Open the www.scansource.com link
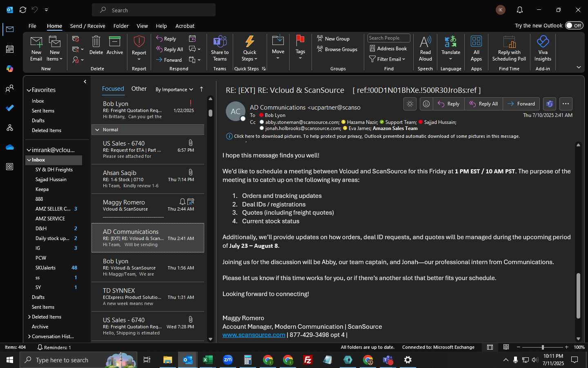588x368 pixels. tap(254, 335)
